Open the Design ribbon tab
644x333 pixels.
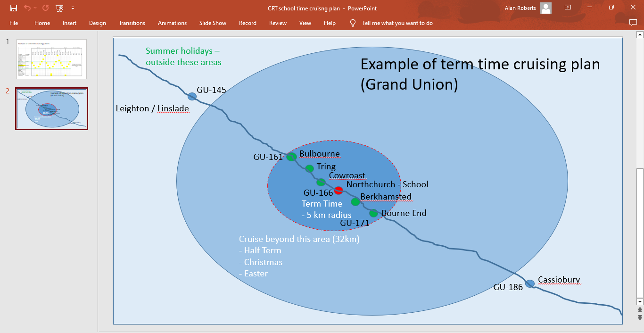pyautogui.click(x=98, y=23)
